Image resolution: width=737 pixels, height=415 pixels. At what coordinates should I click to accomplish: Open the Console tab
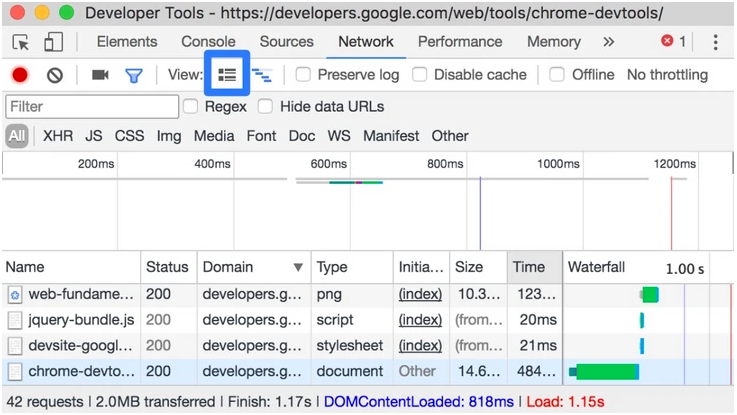208,42
